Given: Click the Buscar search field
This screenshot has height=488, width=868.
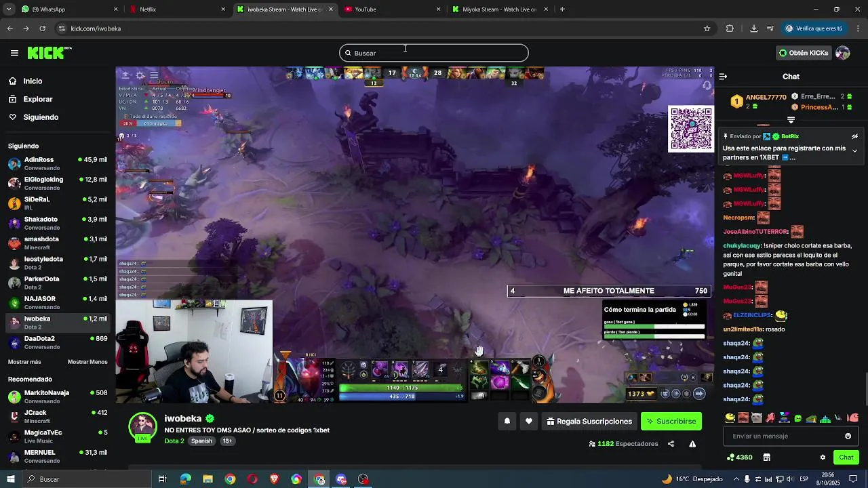Looking at the screenshot, I should tap(434, 53).
